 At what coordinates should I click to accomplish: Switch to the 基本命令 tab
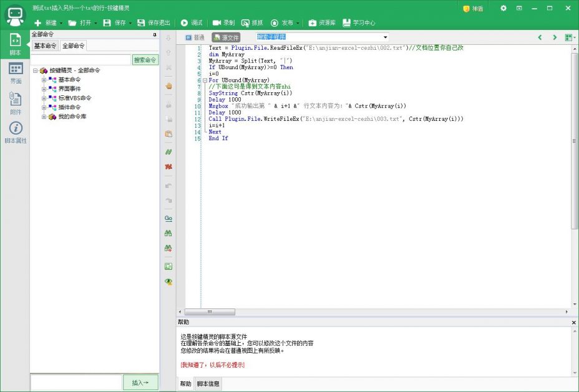(x=45, y=46)
